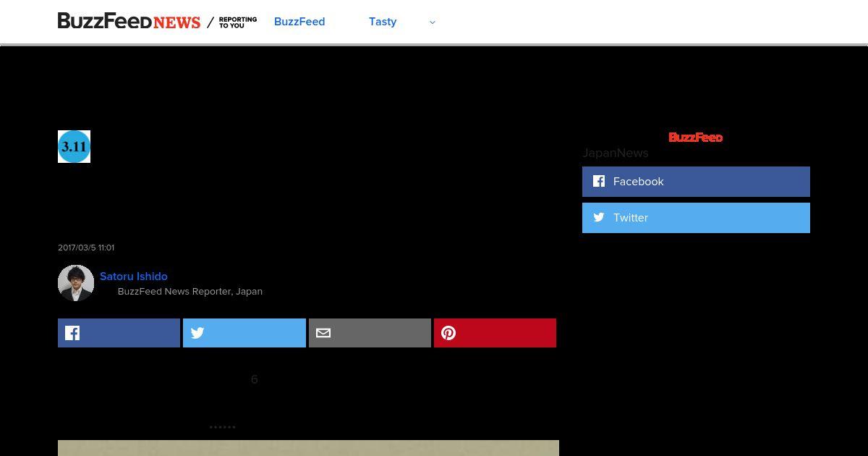Click the 2017/03/5 11:01 timestamp

[86, 248]
